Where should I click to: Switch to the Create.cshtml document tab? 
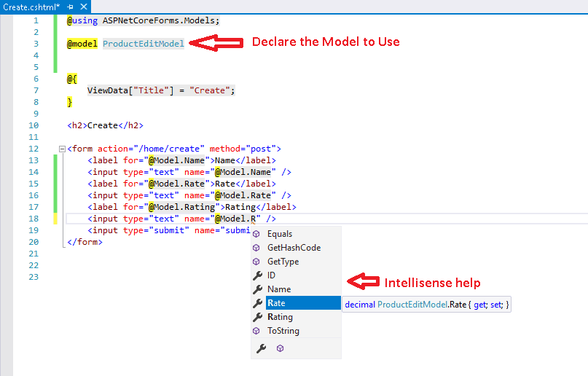point(31,6)
